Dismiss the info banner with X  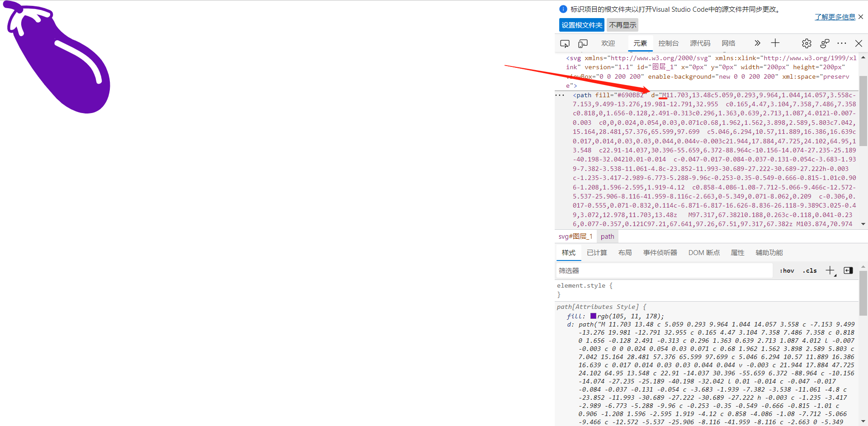[861, 17]
